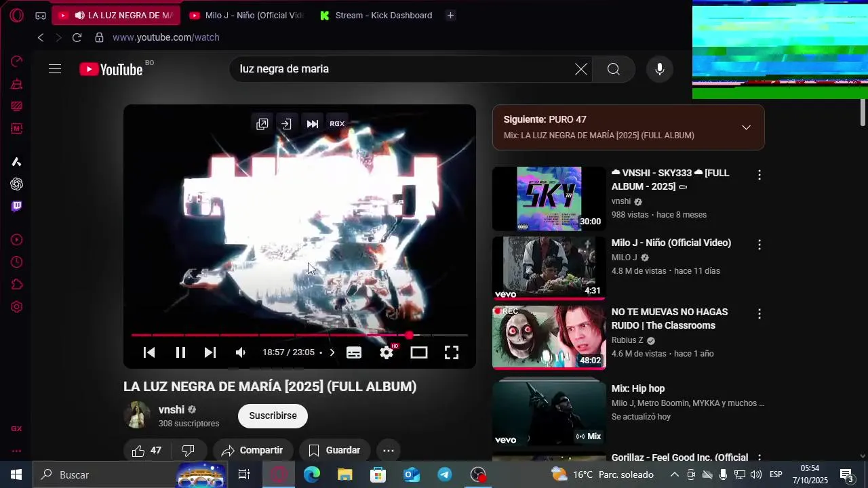Open options for NO TE MUEVAS video
Screen dimensions: 868x488
pyautogui.click(x=759, y=314)
